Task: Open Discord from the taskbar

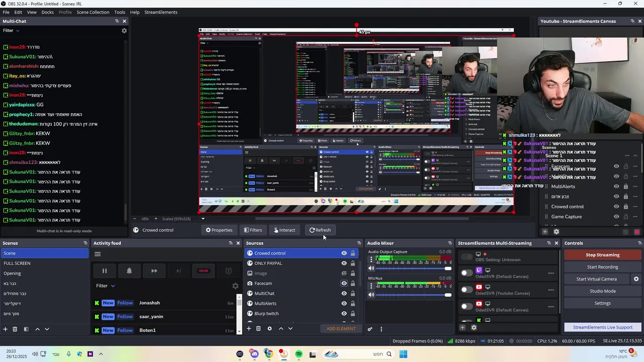Action: tap(254, 354)
